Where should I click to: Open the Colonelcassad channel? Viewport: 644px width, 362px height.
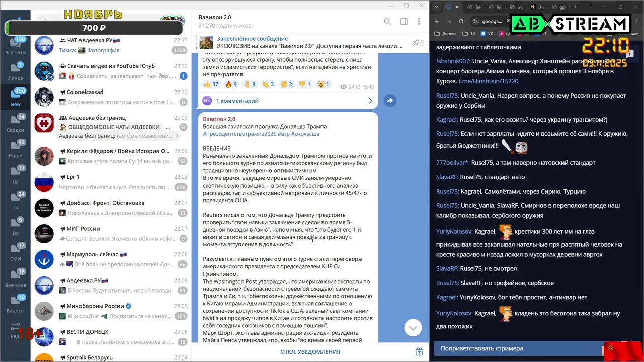coord(111,97)
